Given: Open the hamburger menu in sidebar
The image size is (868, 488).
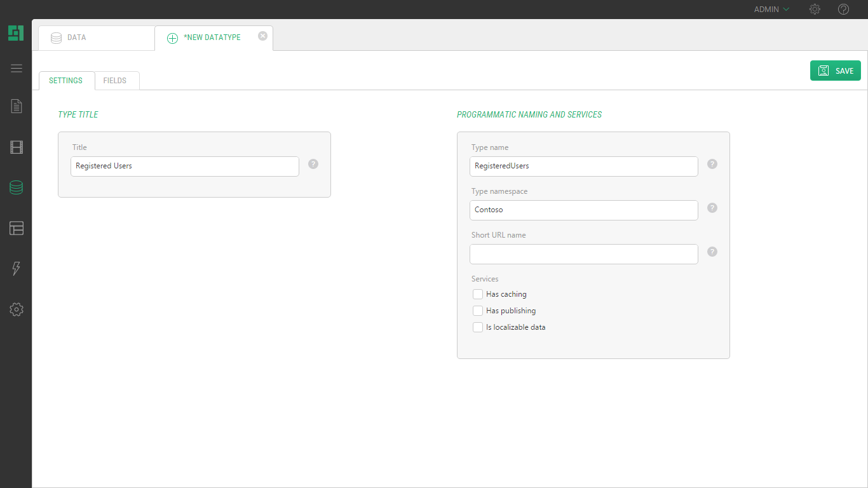Looking at the screenshot, I should tap(17, 69).
